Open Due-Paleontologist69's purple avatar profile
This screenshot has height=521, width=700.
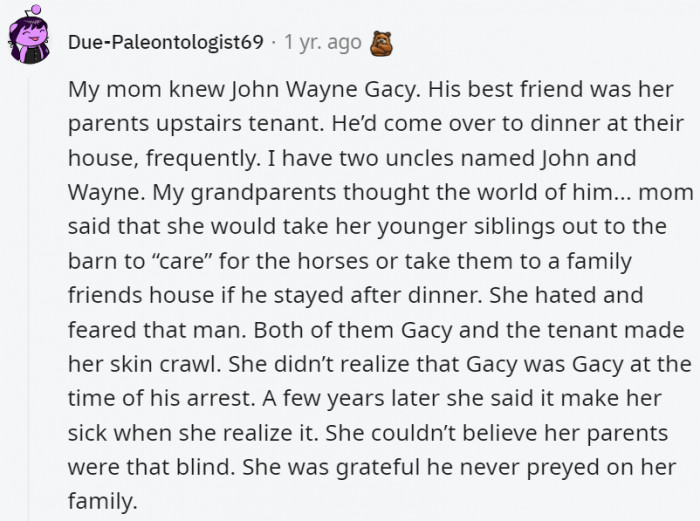pos(29,38)
